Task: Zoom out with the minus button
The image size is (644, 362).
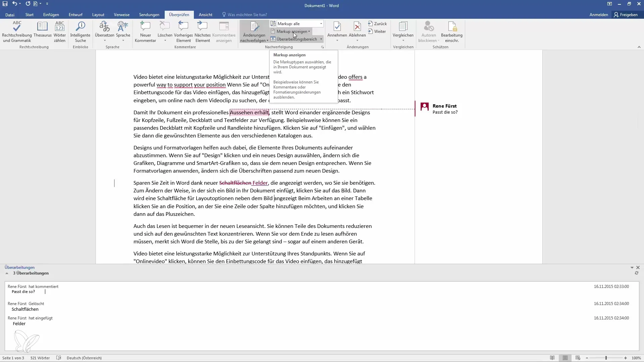Action: point(587,358)
